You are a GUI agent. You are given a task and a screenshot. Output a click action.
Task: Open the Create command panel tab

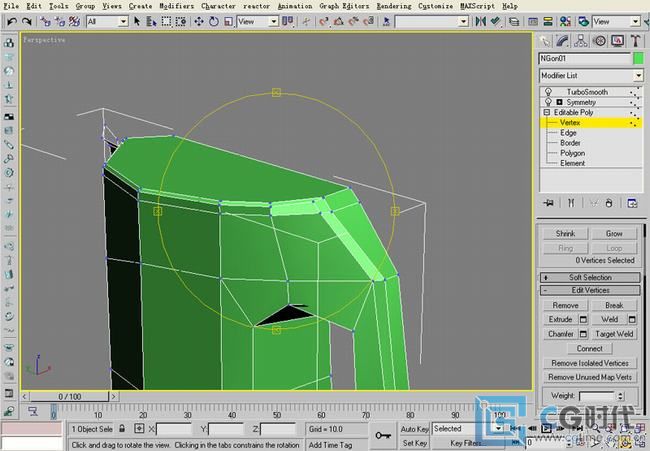pyautogui.click(x=545, y=41)
